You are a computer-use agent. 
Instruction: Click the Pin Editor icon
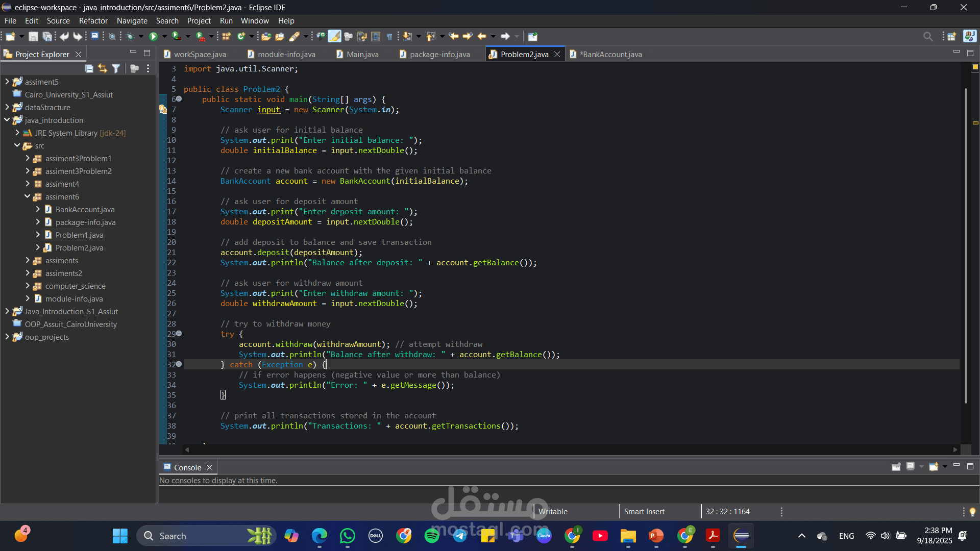click(532, 36)
